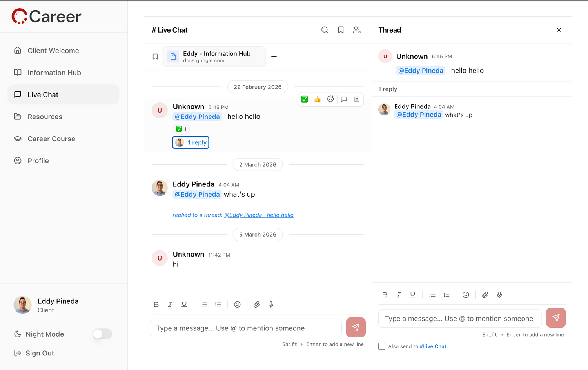Toggle the checkmark reaction count badge
Screen dimensions: 588x370
click(181, 129)
